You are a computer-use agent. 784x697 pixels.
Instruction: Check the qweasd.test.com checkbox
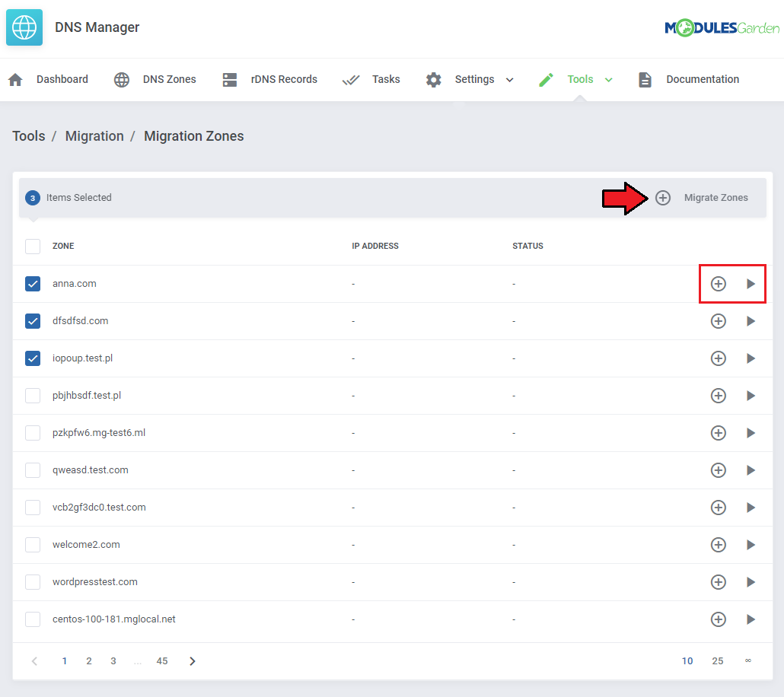tap(33, 470)
